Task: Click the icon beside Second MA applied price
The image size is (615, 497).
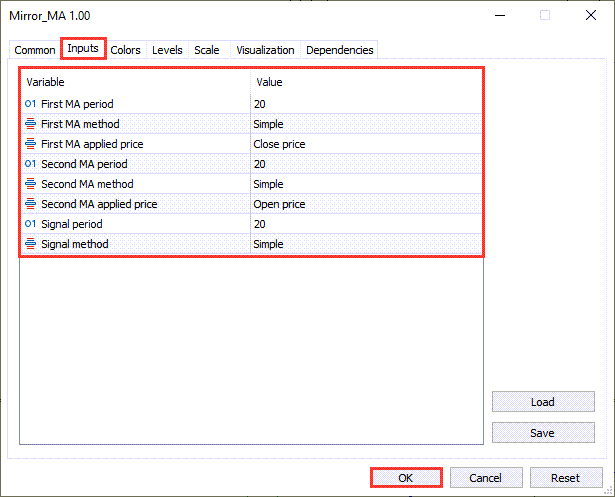Action: click(30, 204)
